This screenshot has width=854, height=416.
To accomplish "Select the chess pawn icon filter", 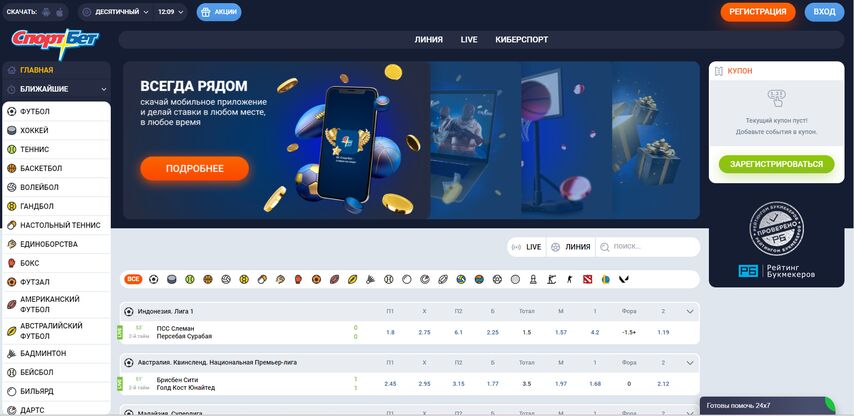I will point(533,279).
